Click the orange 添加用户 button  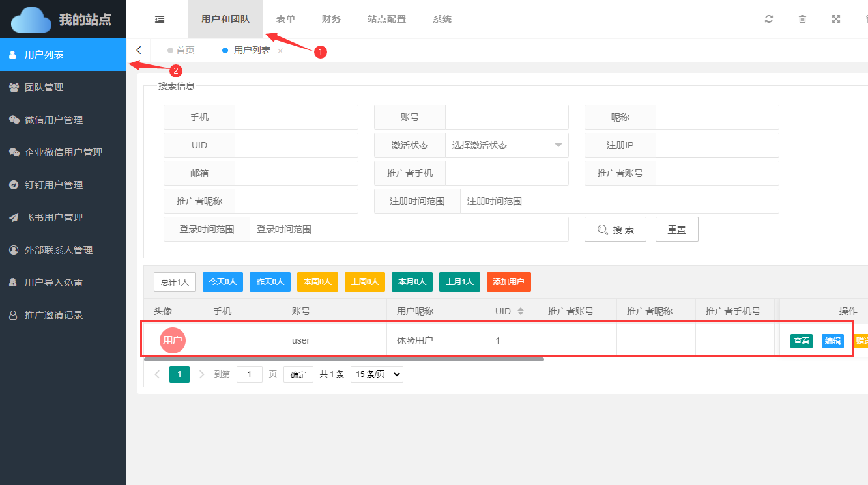point(508,282)
